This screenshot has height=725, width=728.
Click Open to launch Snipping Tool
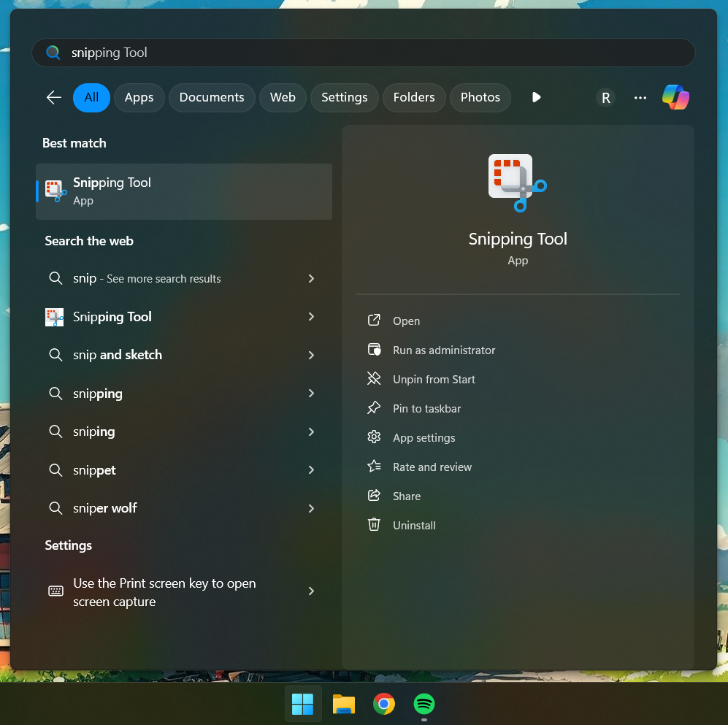(406, 321)
